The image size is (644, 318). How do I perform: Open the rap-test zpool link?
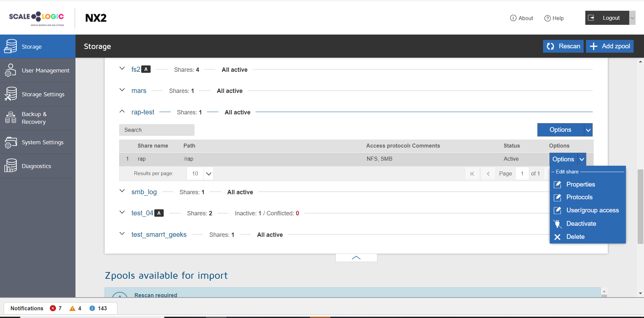(x=143, y=112)
